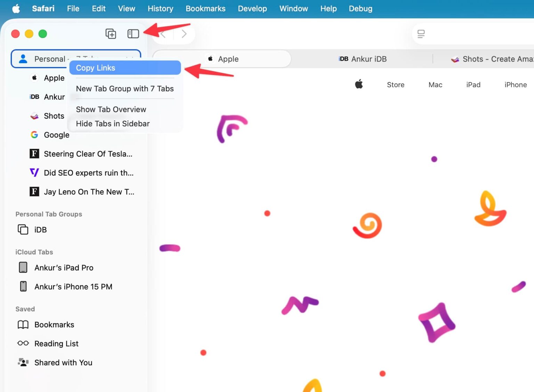Image resolution: width=534 pixels, height=392 pixels.
Task: Hide Tabs in Sidebar via menu
Action: pos(113,124)
